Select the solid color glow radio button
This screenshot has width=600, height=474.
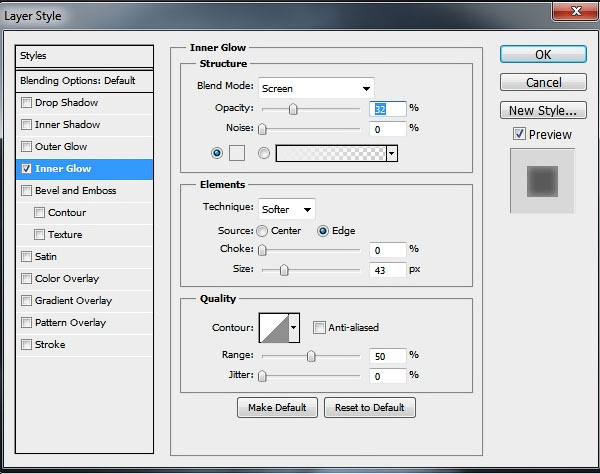pos(217,153)
